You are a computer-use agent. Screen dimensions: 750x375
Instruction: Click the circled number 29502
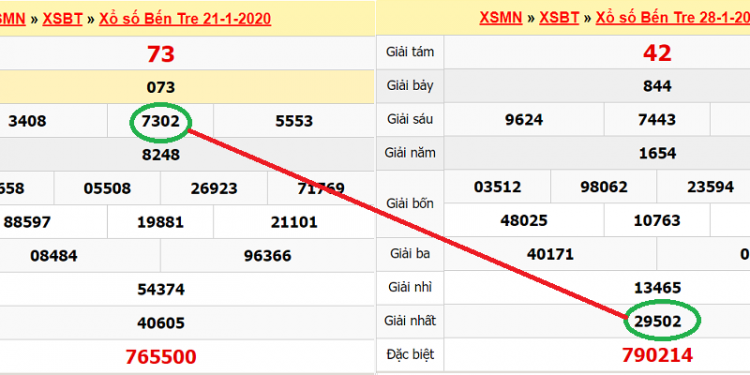[657, 321]
